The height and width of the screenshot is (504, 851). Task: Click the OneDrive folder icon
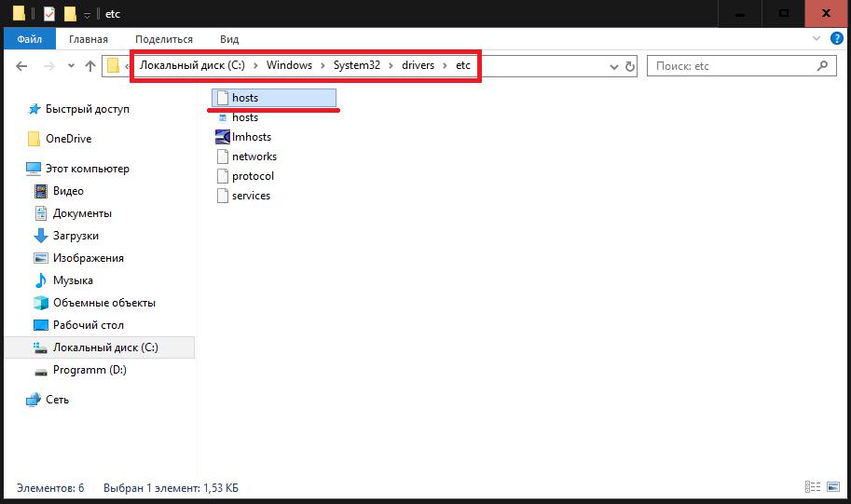click(x=34, y=139)
